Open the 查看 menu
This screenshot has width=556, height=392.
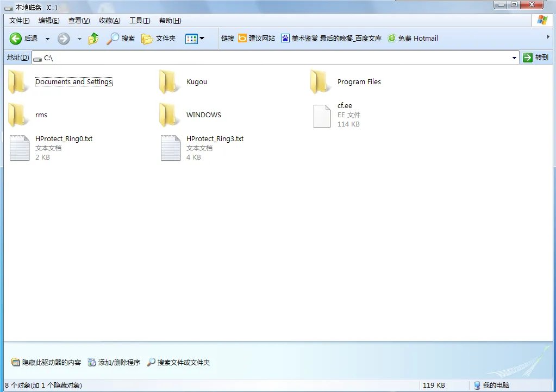[x=78, y=20]
